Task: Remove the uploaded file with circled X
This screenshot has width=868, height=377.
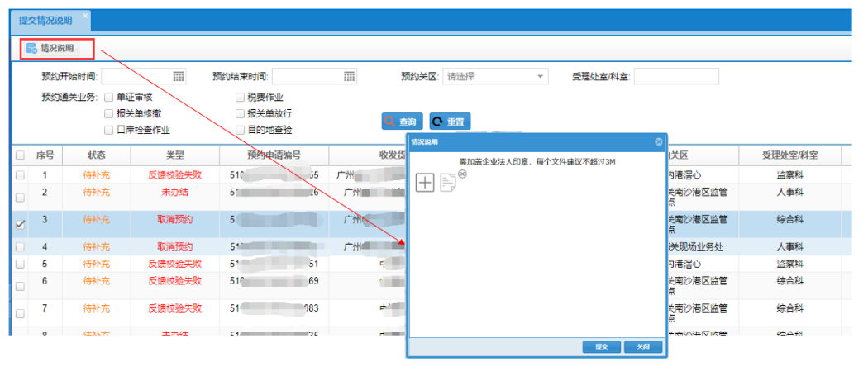Action: coord(463,174)
